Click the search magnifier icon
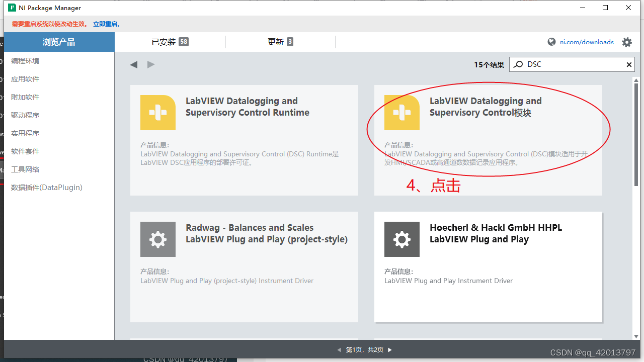Screen dimensions: 644x362 pyautogui.click(x=518, y=64)
